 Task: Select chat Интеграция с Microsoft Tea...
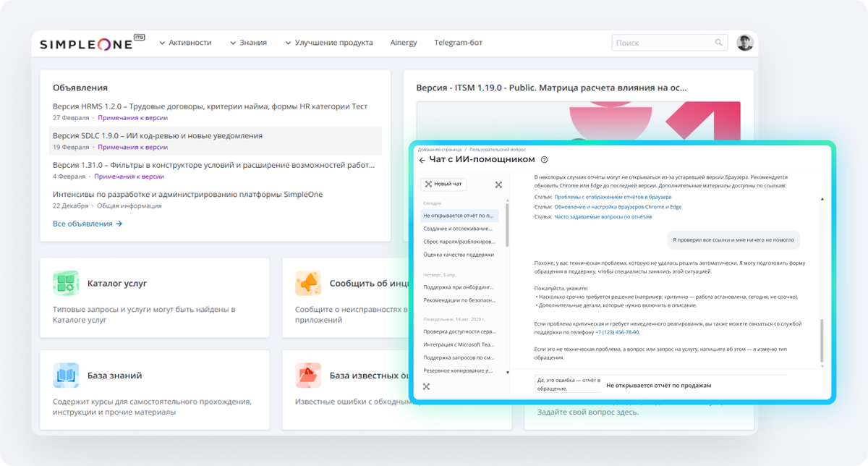coord(459,344)
